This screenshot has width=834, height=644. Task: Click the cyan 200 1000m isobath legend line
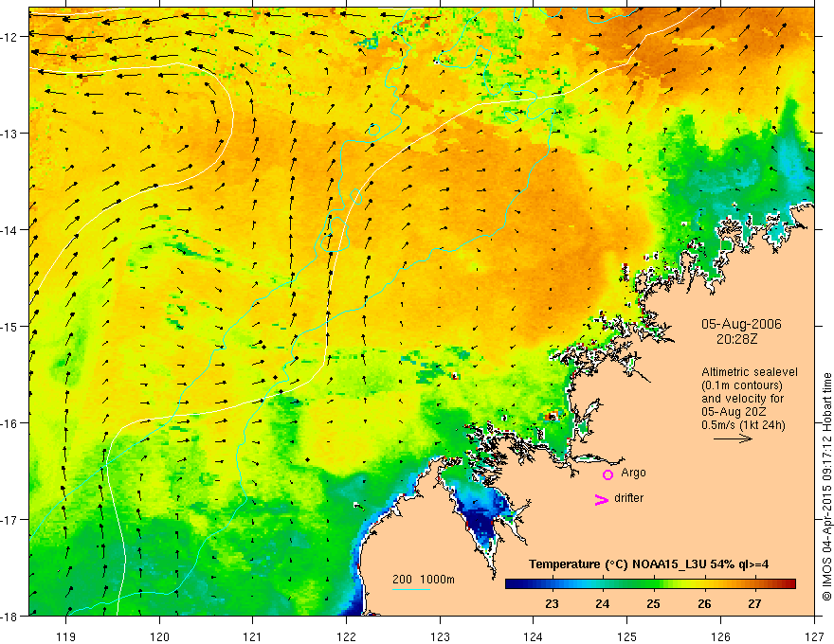click(x=410, y=589)
